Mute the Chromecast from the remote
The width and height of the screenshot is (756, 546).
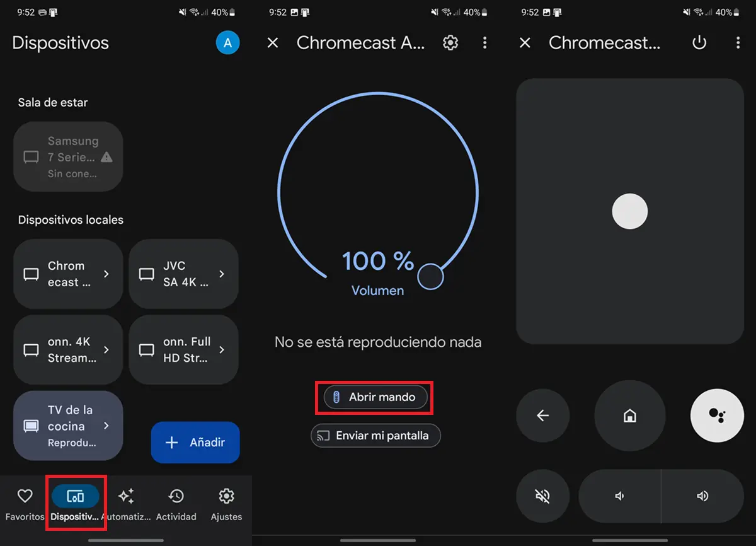[x=542, y=496]
